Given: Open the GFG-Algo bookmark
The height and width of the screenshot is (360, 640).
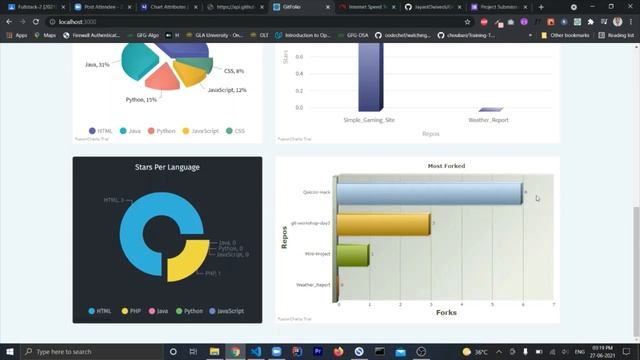Looking at the screenshot, I should pos(143,36).
